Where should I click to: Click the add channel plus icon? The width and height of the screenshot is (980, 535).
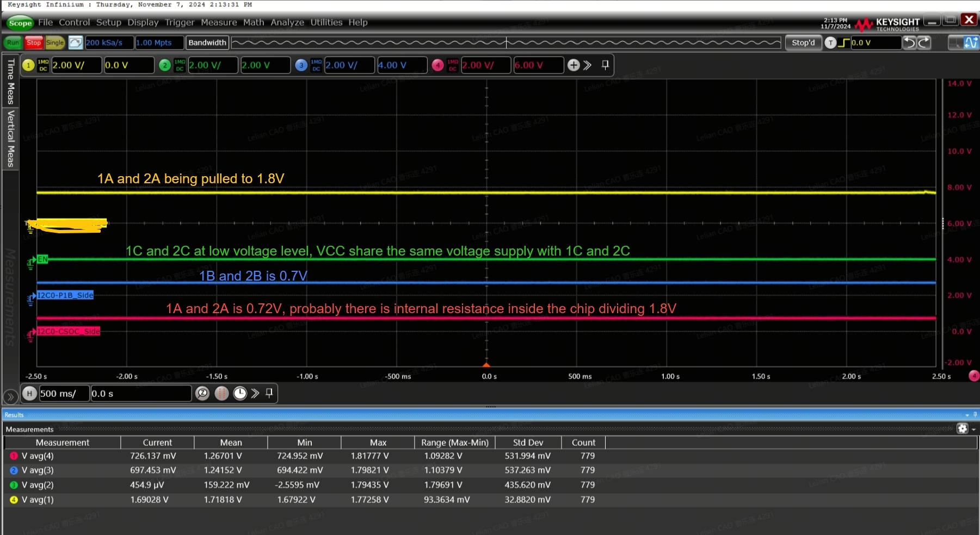click(574, 65)
